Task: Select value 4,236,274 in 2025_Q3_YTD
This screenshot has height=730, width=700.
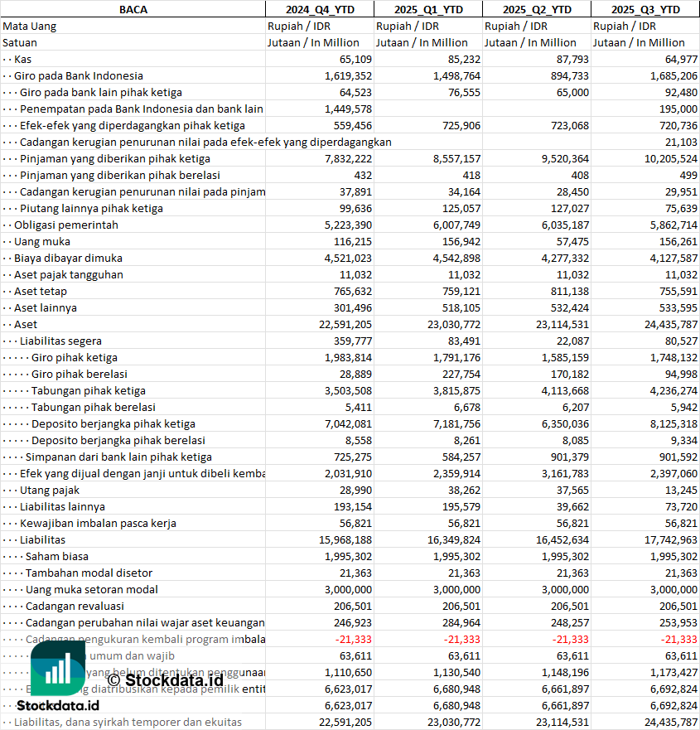Action: [673, 390]
